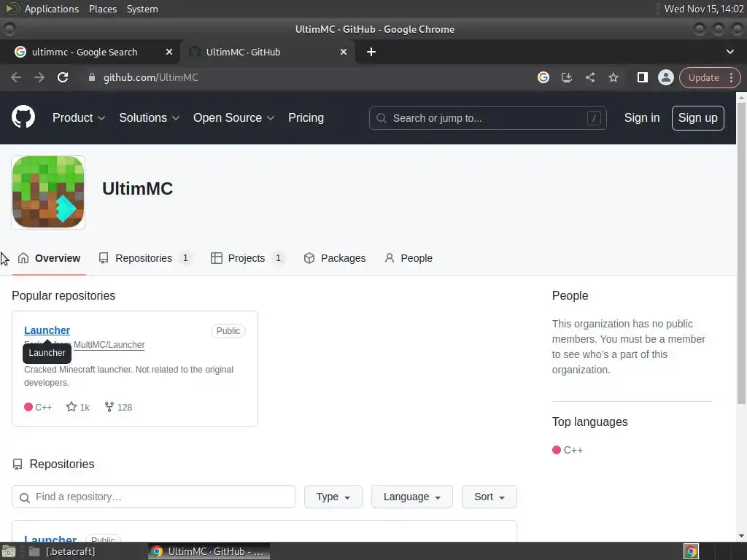Click the install app icon

[x=566, y=77]
